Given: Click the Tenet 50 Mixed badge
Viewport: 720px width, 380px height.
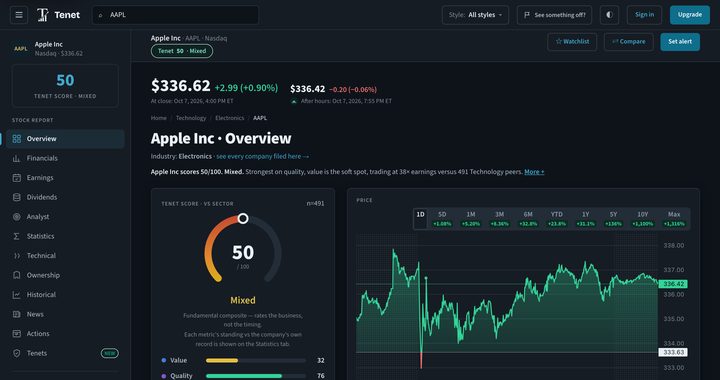Looking at the screenshot, I should (182, 51).
